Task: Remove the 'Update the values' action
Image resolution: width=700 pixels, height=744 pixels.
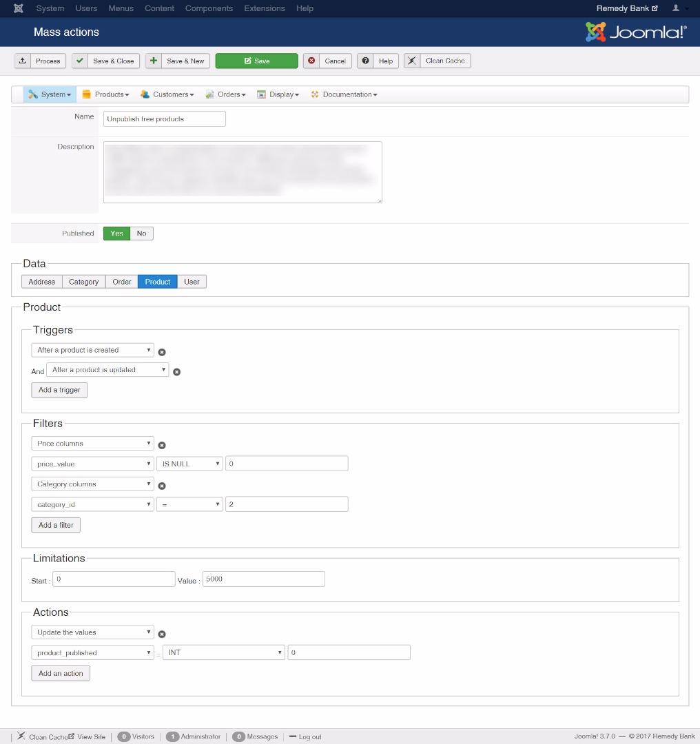Action: point(162,634)
